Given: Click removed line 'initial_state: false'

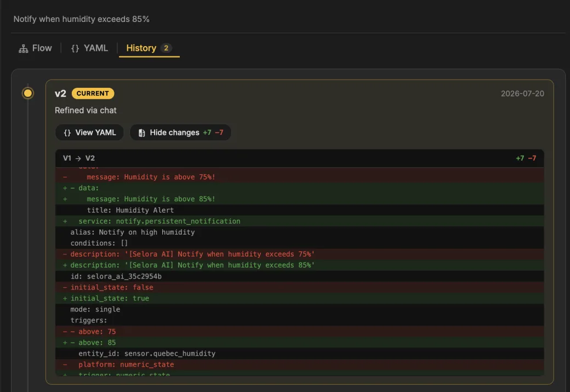Looking at the screenshot, I should pos(300,287).
